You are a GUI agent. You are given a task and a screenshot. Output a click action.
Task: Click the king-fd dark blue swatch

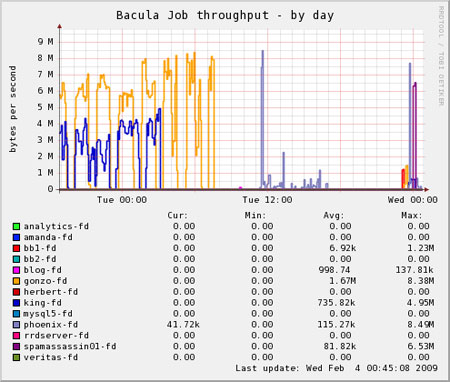tap(16, 303)
